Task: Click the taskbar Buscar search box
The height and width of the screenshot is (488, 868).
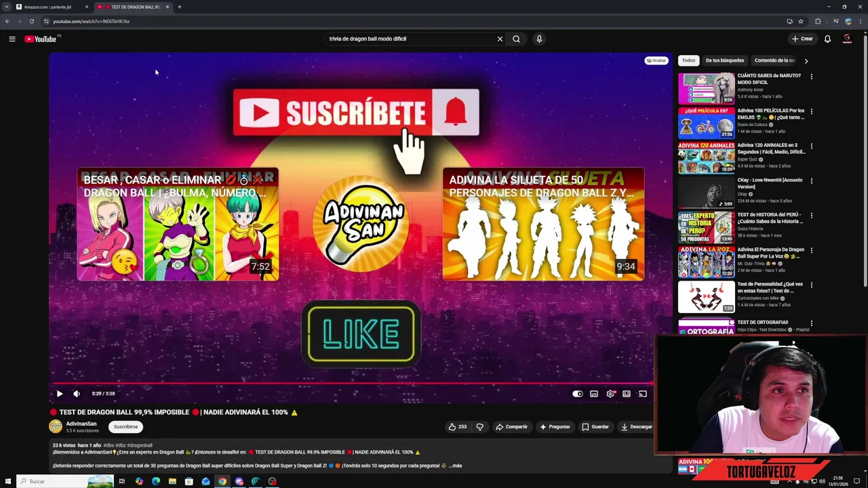Action: 65,481
